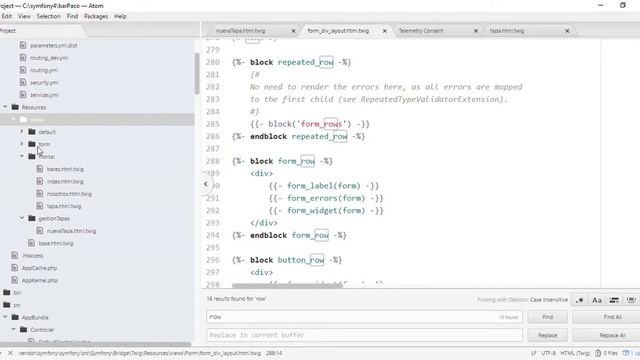Collapse the frontal folder chevron
640x360 pixels.
22,156
